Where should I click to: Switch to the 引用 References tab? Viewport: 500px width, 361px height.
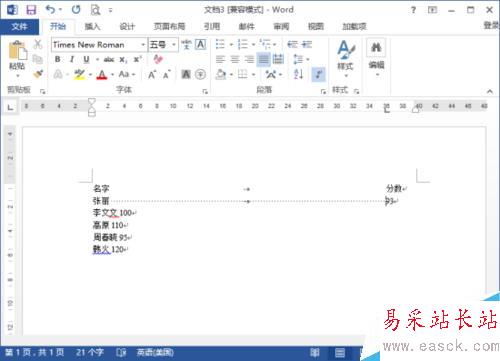click(212, 26)
